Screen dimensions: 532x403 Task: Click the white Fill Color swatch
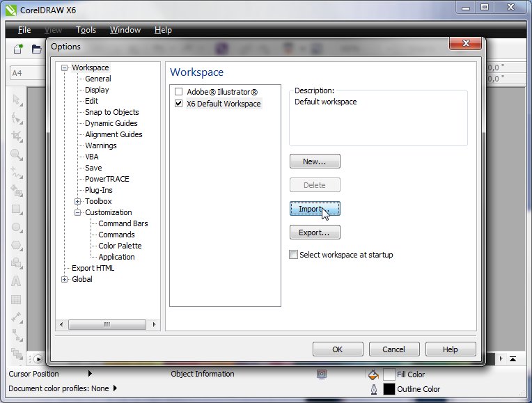[389, 374]
